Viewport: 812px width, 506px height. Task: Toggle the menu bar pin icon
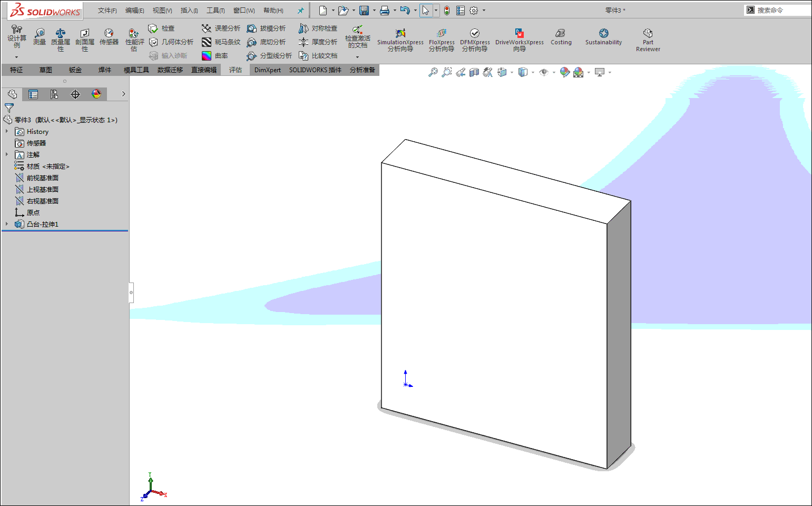300,11
